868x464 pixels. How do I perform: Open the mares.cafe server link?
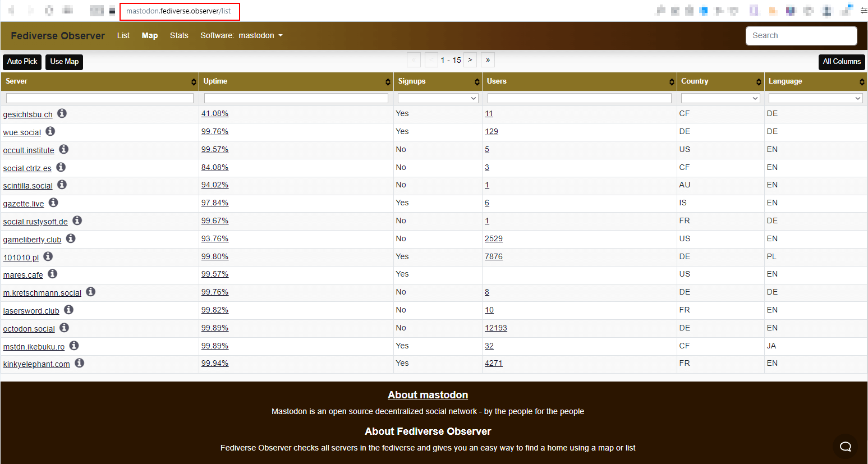click(23, 275)
